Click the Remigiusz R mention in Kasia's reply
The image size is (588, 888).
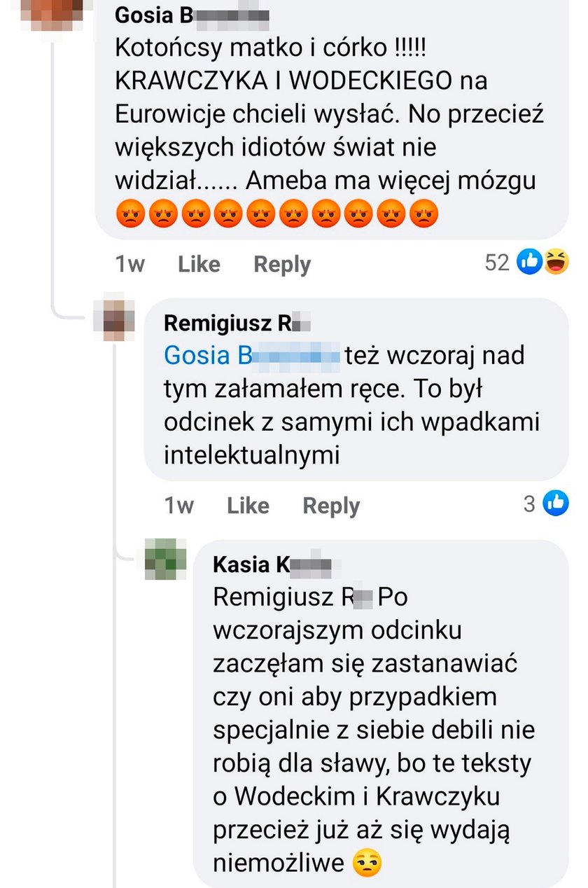[x=291, y=597]
